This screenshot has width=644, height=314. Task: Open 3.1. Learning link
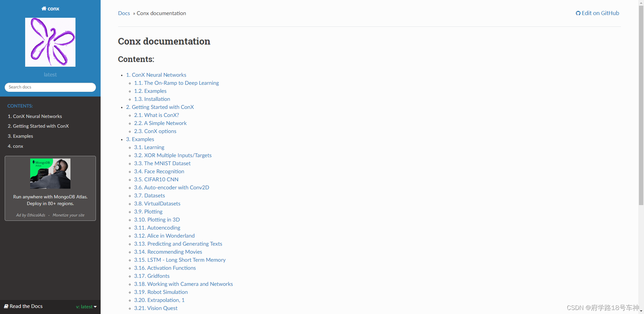click(x=149, y=147)
